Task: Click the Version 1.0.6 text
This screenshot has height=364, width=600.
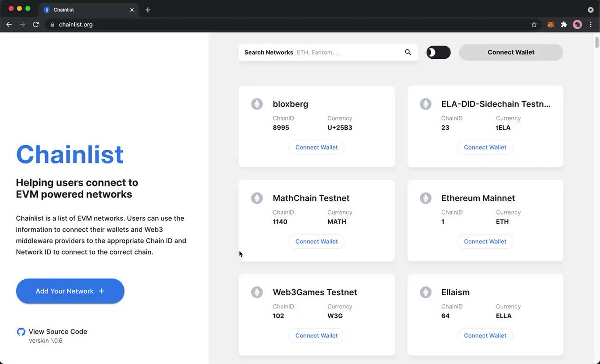Action: (45, 341)
